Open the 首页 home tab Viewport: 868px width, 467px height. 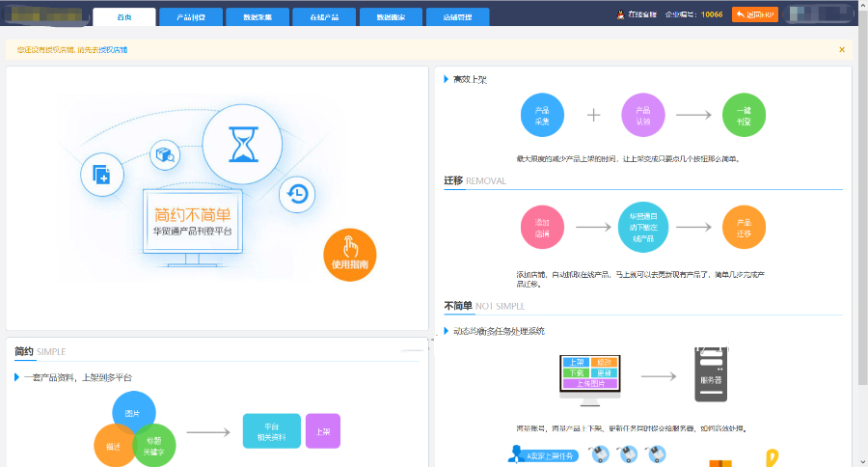pos(124,16)
